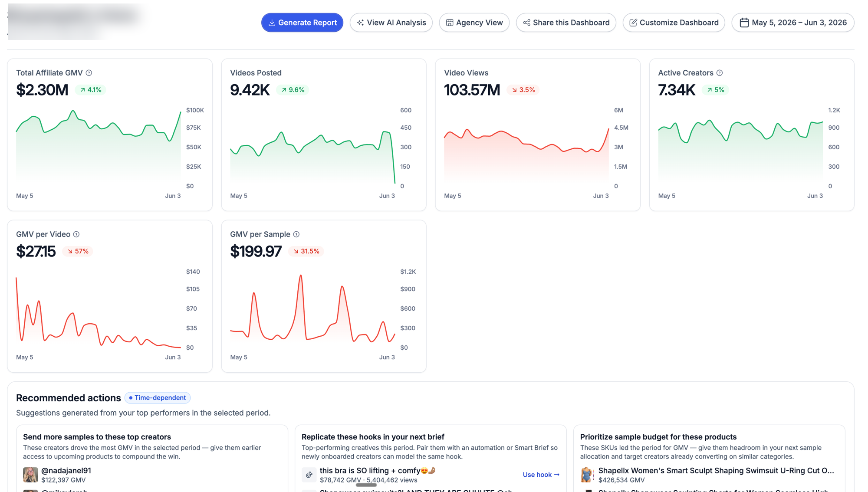
Task: Click the info icon beside Total Affiliate GMV
Action: click(x=89, y=73)
